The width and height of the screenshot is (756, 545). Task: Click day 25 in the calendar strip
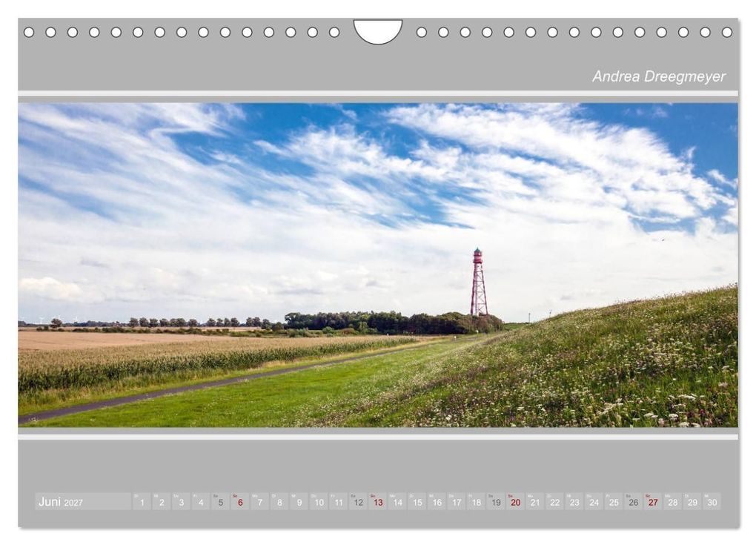tap(614, 501)
